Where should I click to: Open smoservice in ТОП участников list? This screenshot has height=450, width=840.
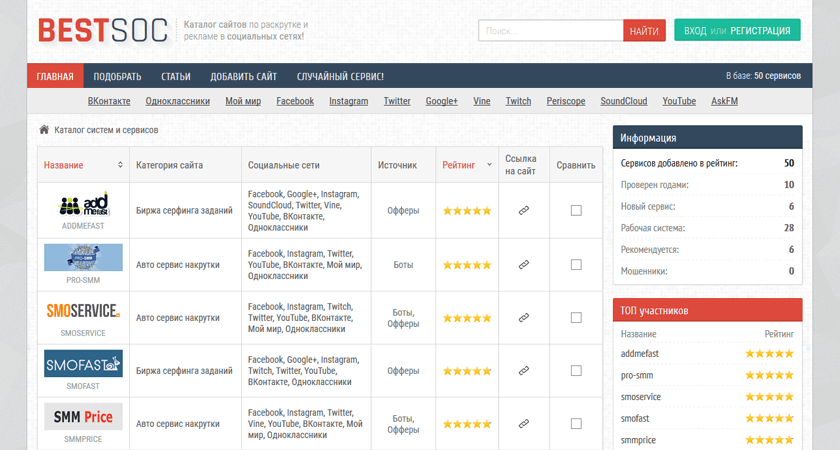[641, 397]
